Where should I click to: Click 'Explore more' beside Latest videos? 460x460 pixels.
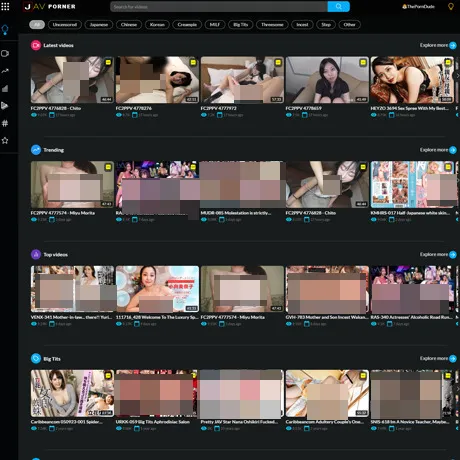point(438,45)
